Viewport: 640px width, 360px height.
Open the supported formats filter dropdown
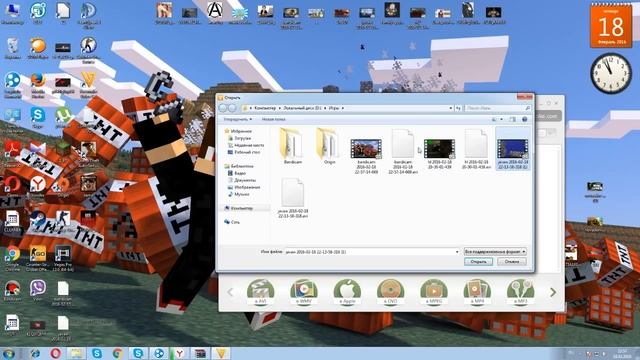[495, 252]
